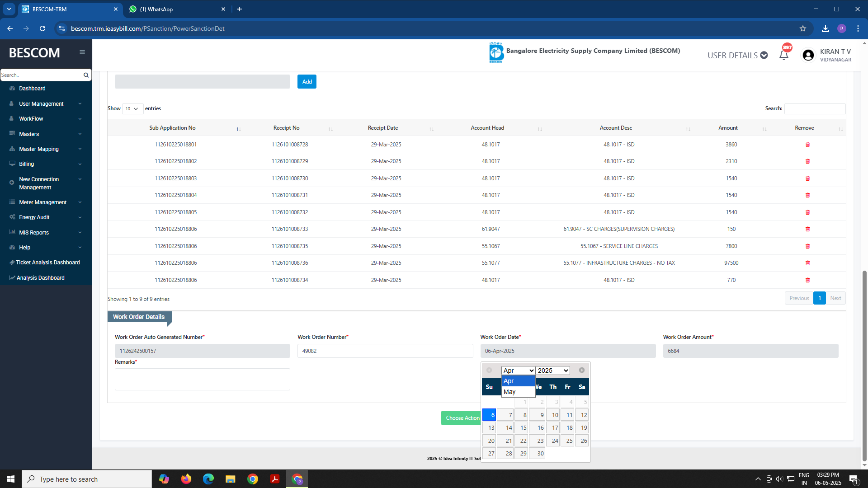Expand New Connection Management menu
The width and height of the screenshot is (868, 488).
click(x=46, y=183)
